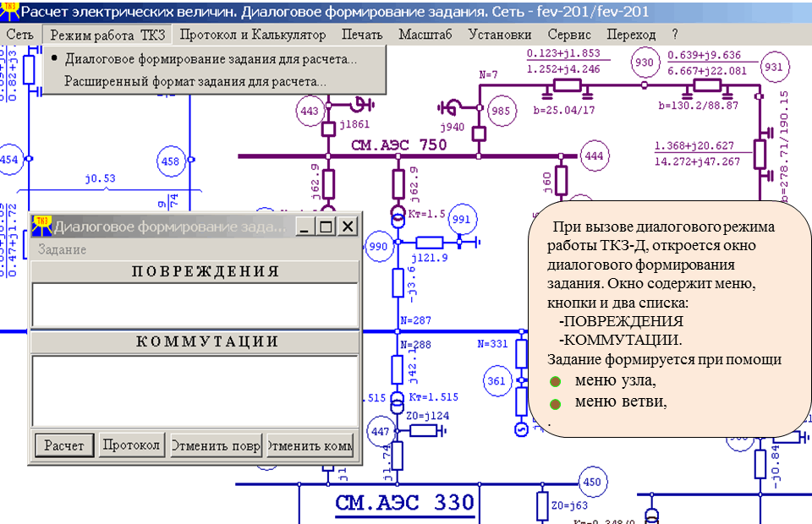Click node 443 circle on schematic
This screenshot has height=524, width=812.
[x=309, y=111]
